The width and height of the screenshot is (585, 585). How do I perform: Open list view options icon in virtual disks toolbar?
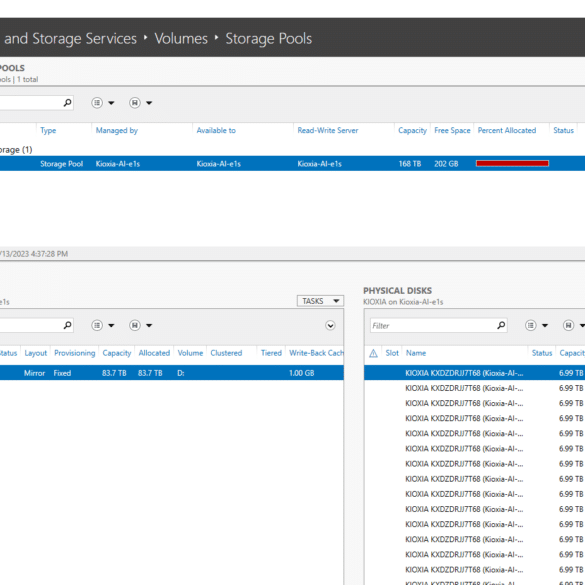[x=97, y=325]
